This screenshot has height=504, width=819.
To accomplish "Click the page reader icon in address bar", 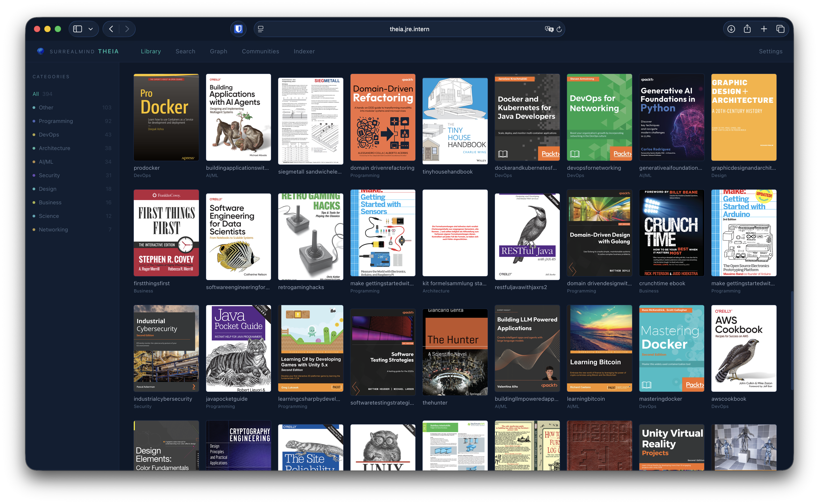I will coord(261,29).
